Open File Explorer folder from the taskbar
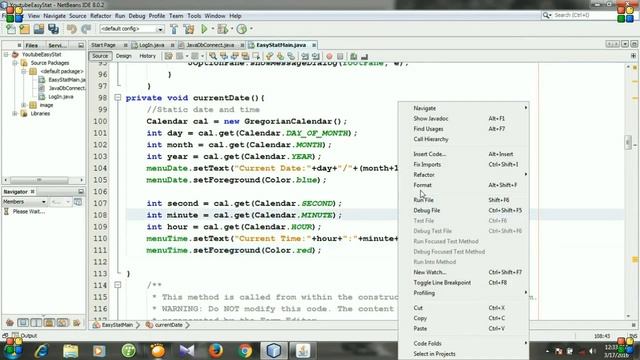640x360 pixels. (71, 351)
